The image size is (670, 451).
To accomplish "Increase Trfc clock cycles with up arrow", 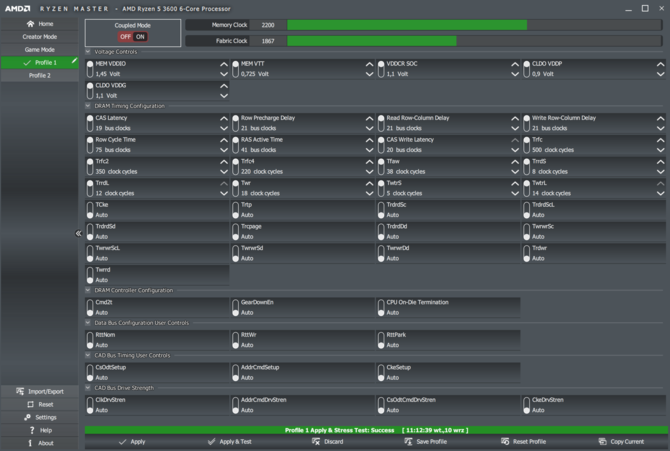I will (661, 140).
